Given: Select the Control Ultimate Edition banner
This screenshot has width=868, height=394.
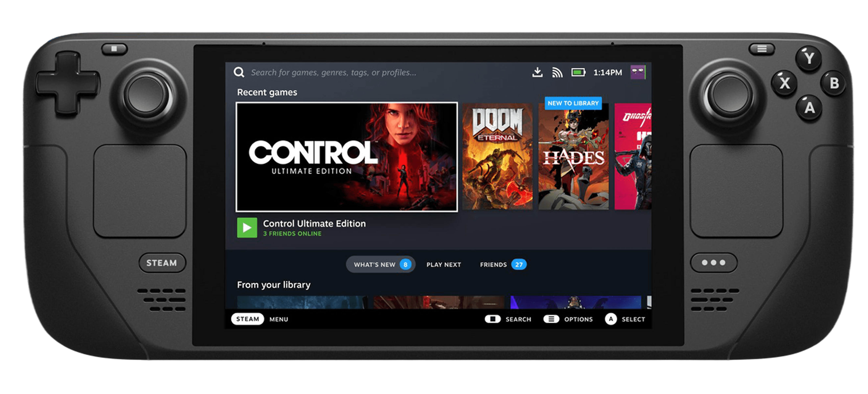Looking at the screenshot, I should tap(347, 157).
